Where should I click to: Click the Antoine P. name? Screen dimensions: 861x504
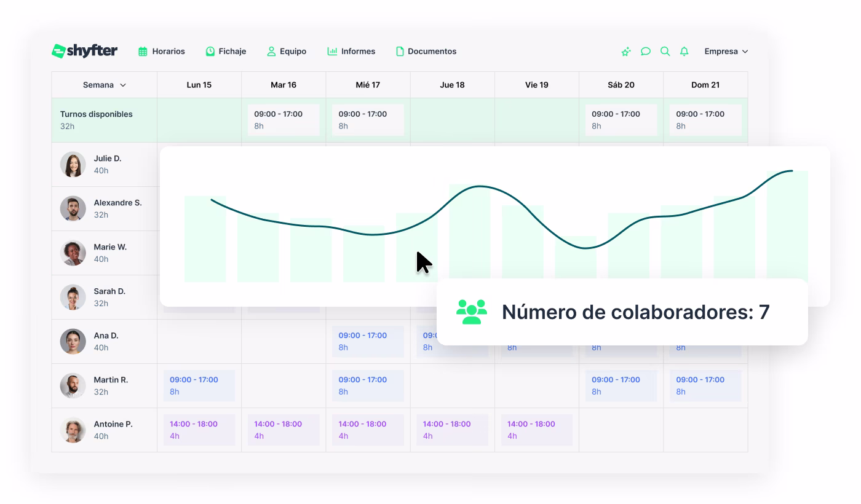click(x=113, y=424)
